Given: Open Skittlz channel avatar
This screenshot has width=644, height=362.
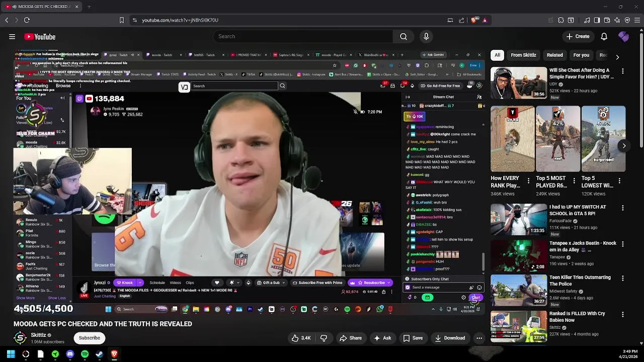Looking at the screenshot, I should pyautogui.click(x=20, y=338).
